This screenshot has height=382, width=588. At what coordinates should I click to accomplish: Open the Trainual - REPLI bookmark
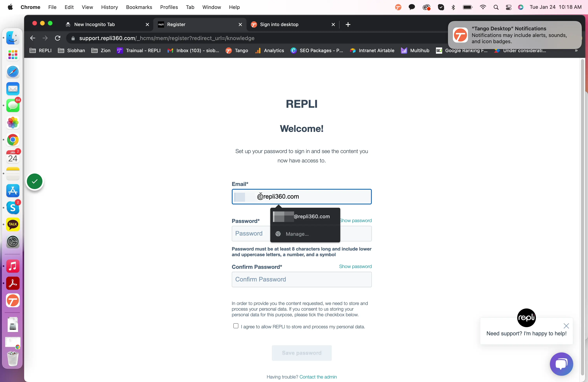[x=139, y=50]
